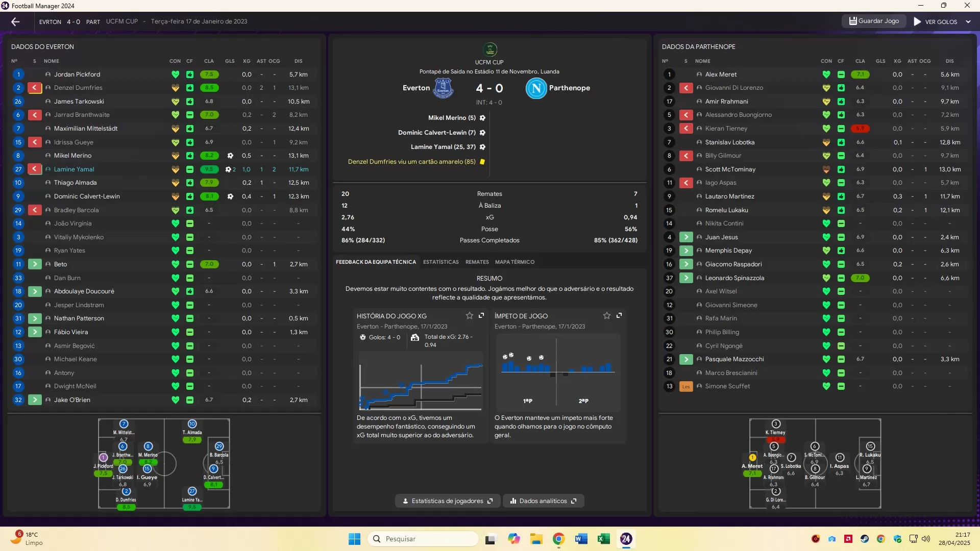Click substitution-on icon for Leonardo Spinazzola

[686, 278]
